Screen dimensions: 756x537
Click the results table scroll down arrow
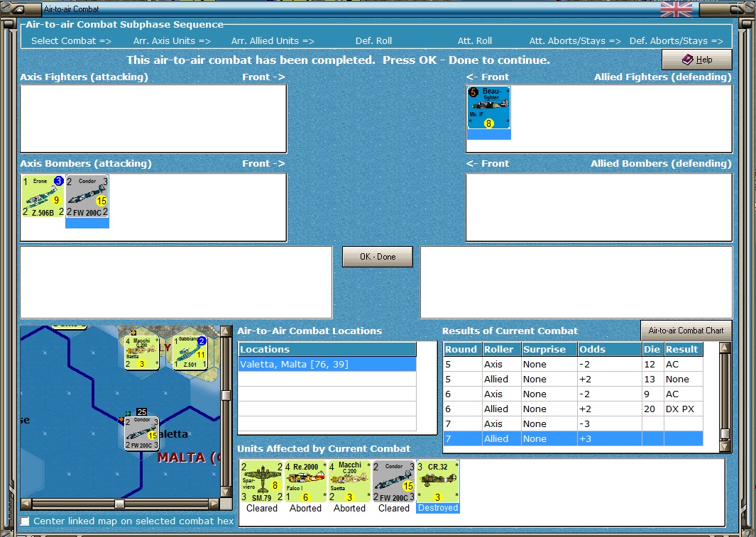pos(725,446)
